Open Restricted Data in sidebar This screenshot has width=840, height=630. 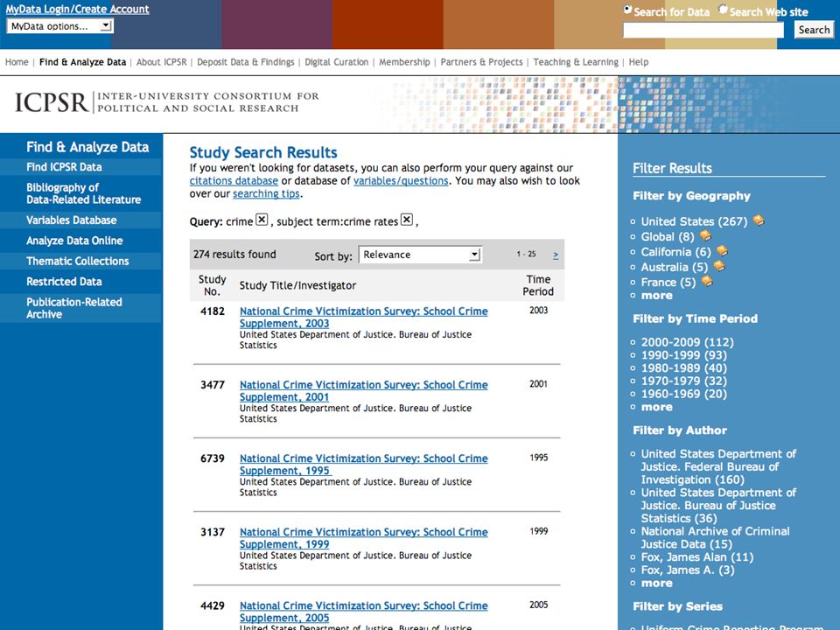point(64,282)
